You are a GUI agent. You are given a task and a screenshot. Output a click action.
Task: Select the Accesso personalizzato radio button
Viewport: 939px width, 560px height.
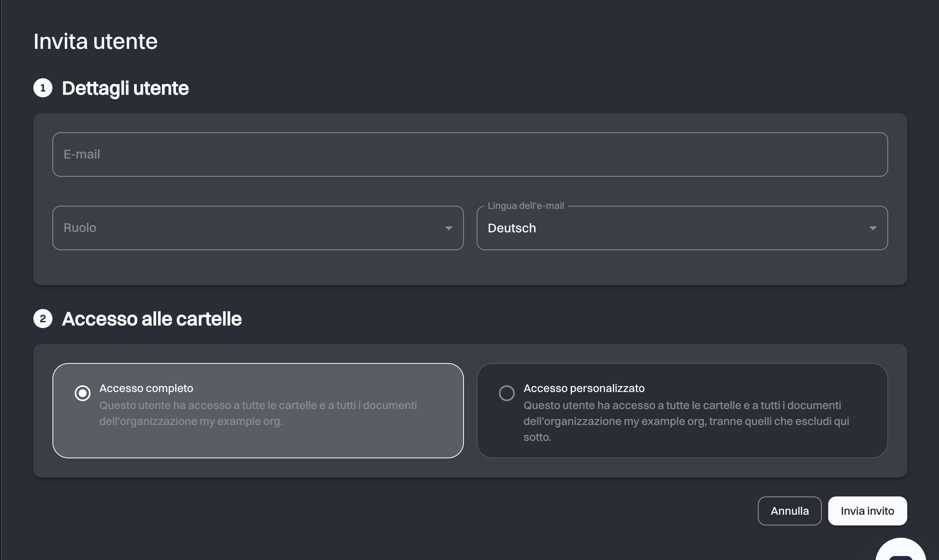click(507, 393)
